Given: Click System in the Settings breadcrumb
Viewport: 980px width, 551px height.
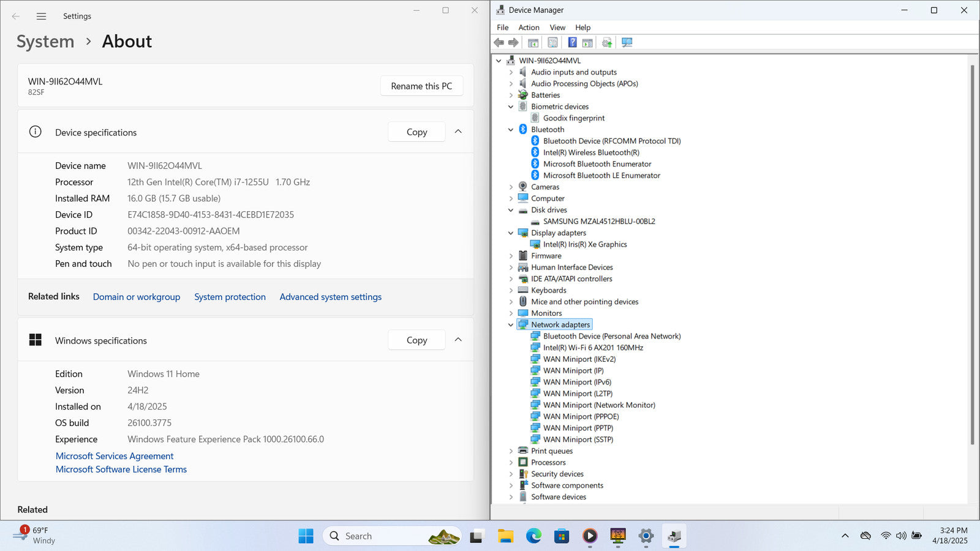Looking at the screenshot, I should point(45,41).
